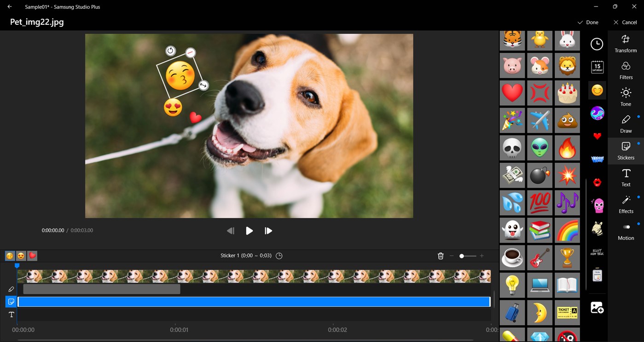Open the Transform tool
The height and width of the screenshot is (342, 644).
click(626, 44)
